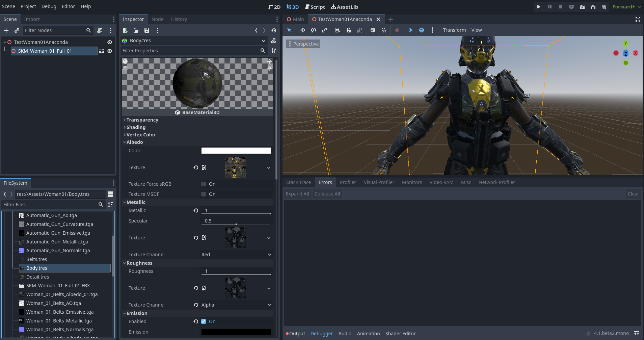Toggle preview sunlight in the viewport
The width and height of the screenshot is (644, 340).
(411, 30)
